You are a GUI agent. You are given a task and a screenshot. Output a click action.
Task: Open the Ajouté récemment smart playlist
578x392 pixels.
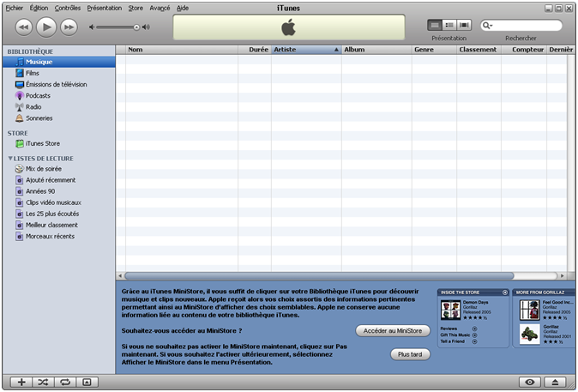(x=59, y=180)
